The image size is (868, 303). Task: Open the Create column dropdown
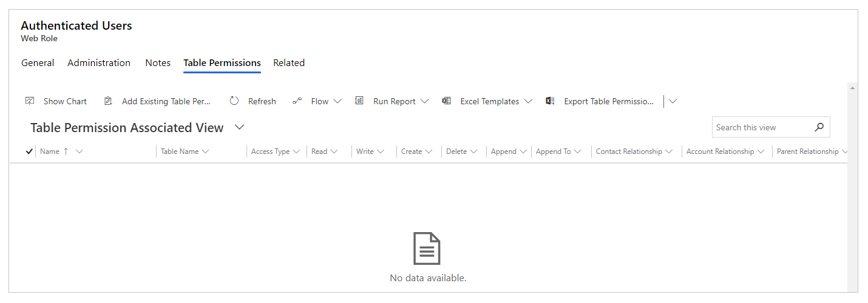429,151
